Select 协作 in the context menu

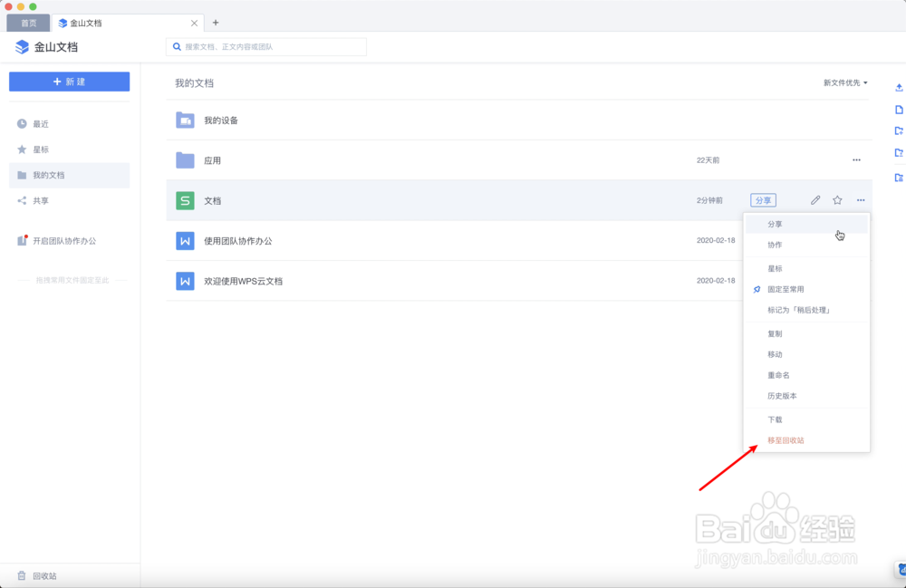(806, 245)
